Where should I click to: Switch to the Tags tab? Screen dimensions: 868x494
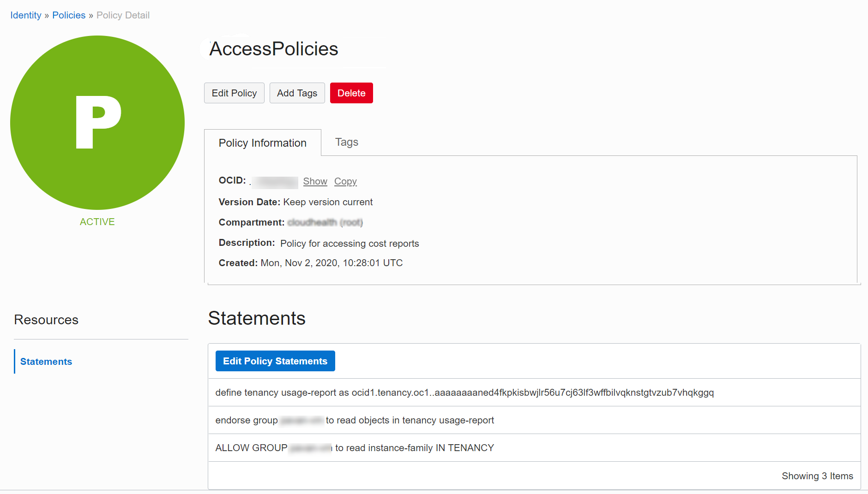pyautogui.click(x=346, y=142)
